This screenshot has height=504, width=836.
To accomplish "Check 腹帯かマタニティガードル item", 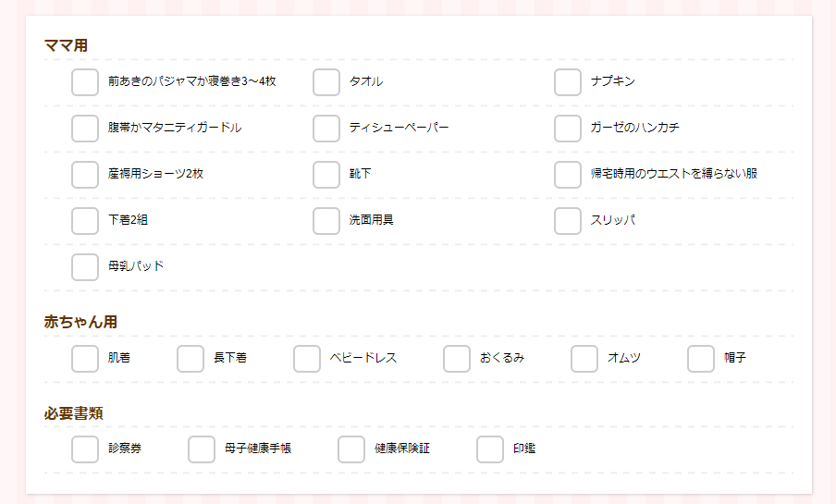I will point(85,129).
